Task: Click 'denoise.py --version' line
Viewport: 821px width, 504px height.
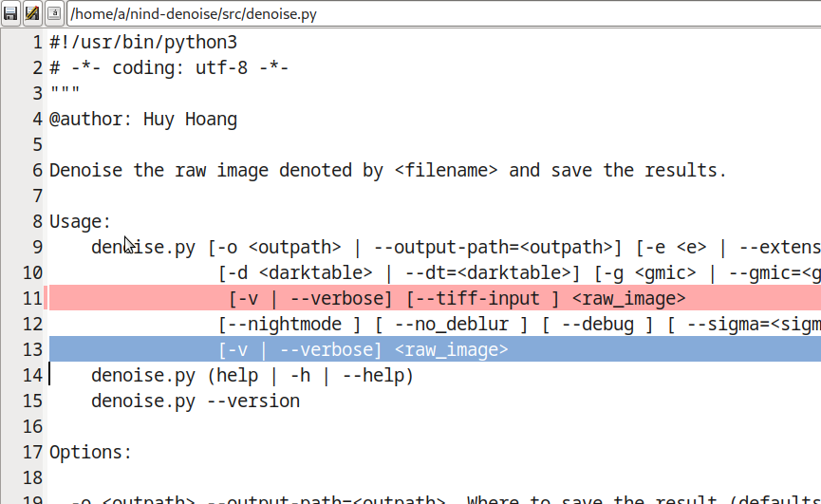Action: pyautogui.click(x=196, y=401)
